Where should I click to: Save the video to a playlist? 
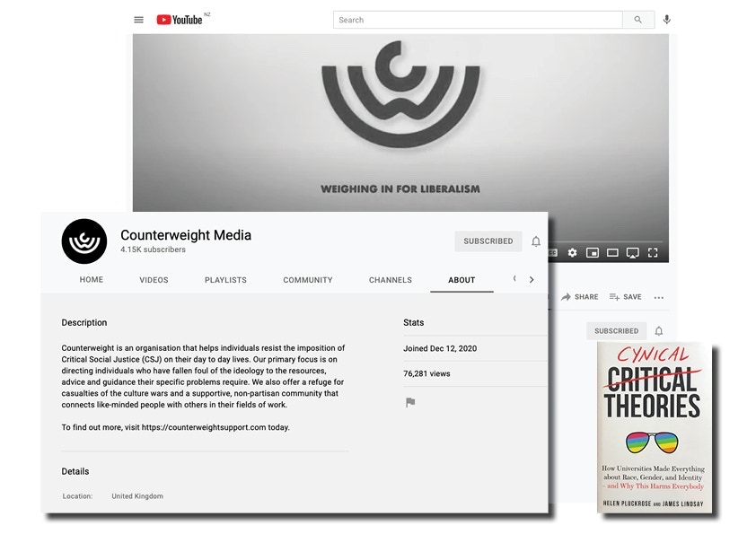626,297
